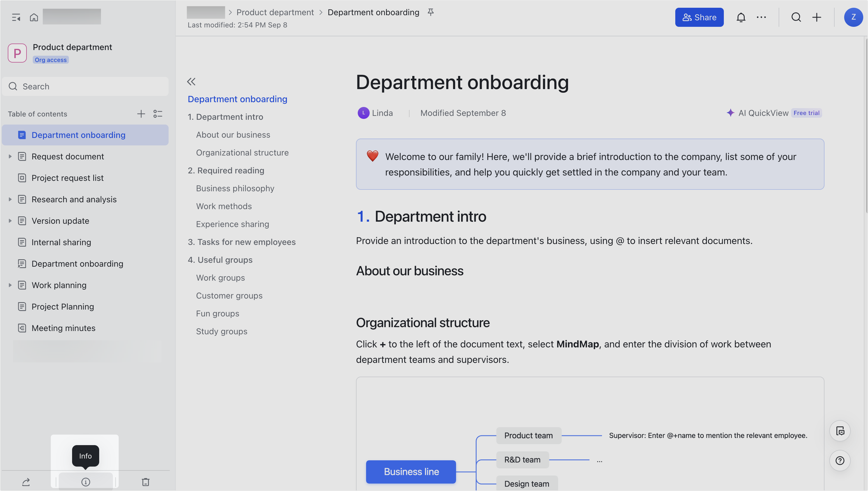Screen dimensions: 868x491
Task: Click the Product department workspace P icon
Action: point(17,53)
